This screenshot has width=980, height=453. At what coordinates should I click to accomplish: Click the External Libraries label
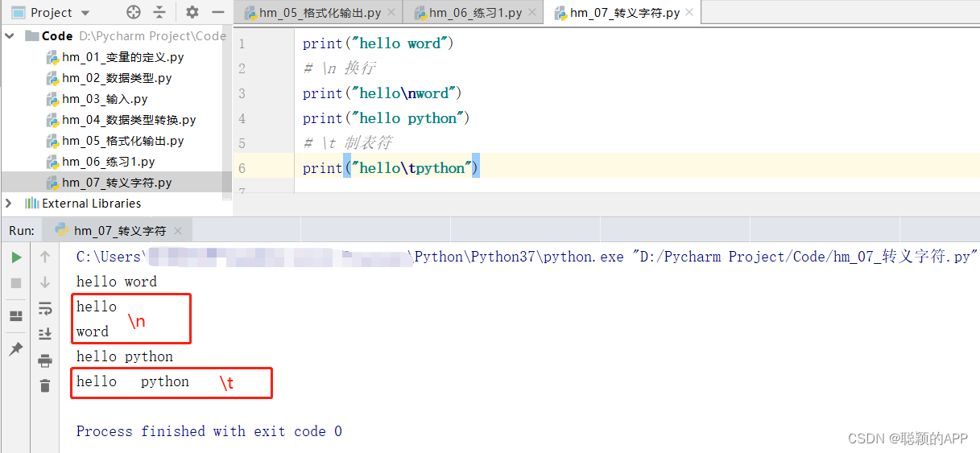point(92,204)
